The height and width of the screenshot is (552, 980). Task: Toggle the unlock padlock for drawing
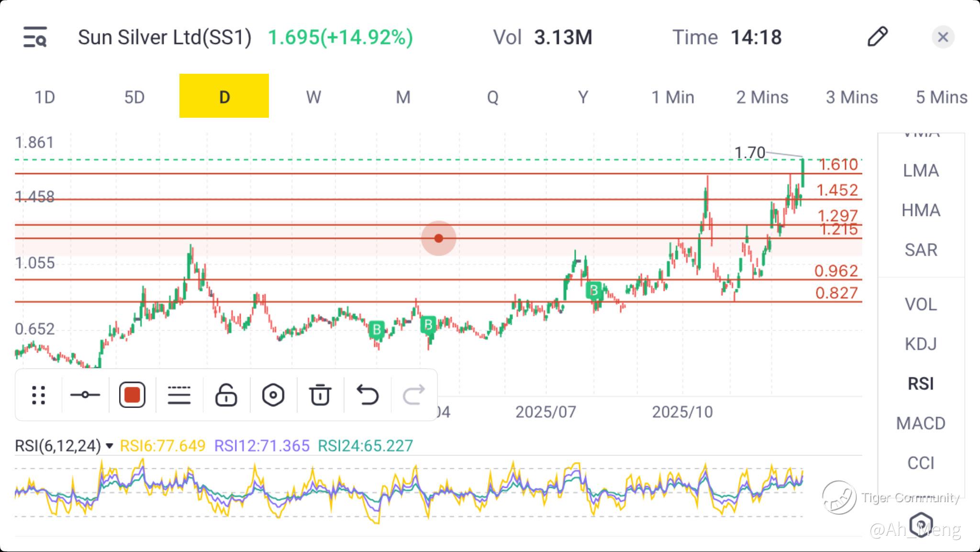tap(226, 395)
